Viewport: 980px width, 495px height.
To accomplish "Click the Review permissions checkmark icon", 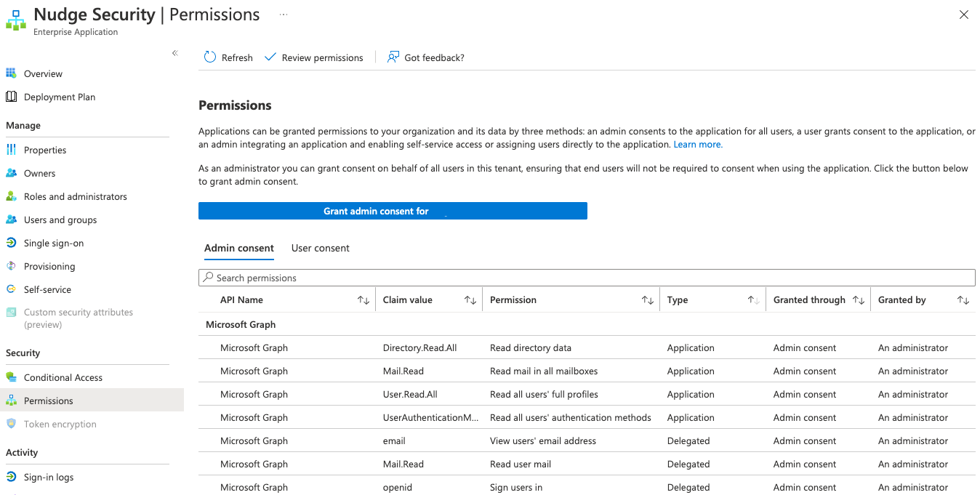I will [270, 57].
